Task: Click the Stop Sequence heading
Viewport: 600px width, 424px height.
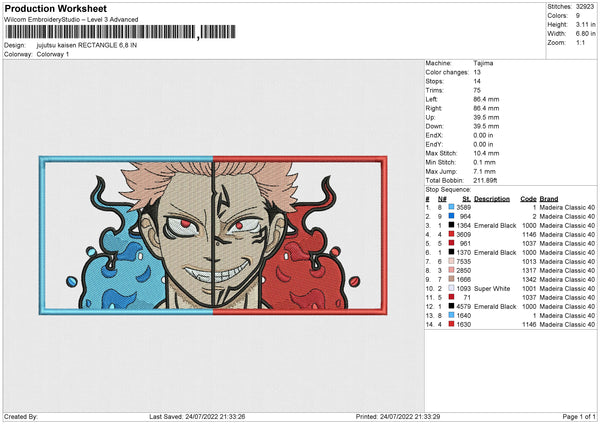Action: (x=448, y=190)
